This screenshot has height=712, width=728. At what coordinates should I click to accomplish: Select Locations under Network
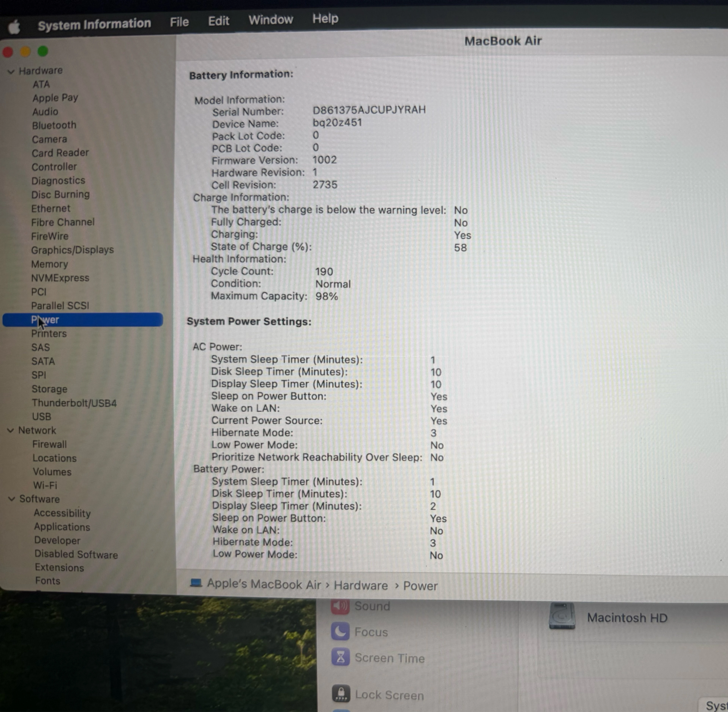(55, 458)
